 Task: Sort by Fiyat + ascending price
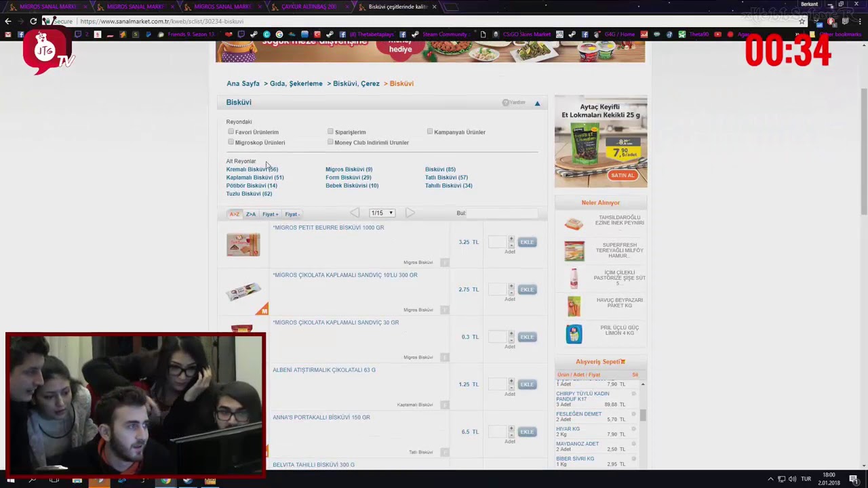tap(271, 214)
